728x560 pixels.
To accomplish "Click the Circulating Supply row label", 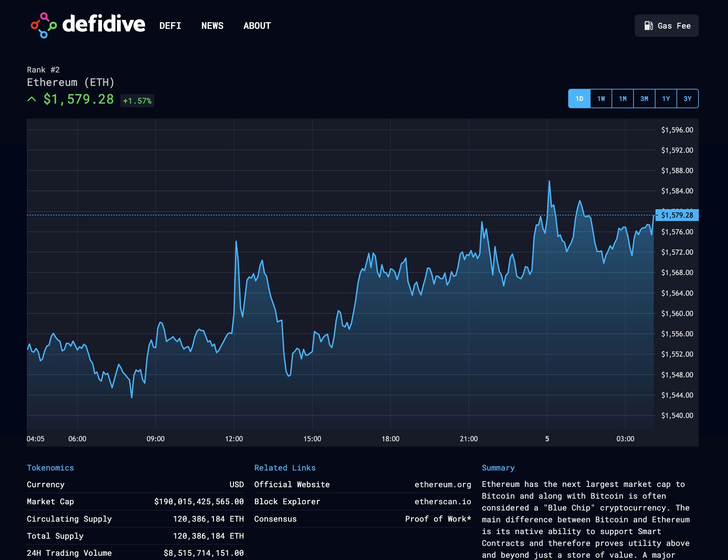I will point(69,519).
